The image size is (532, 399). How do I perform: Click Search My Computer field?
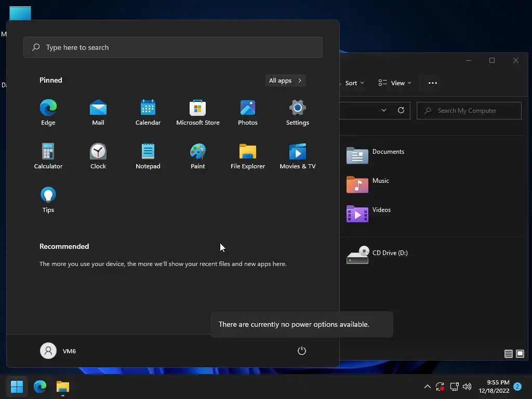pos(469,111)
